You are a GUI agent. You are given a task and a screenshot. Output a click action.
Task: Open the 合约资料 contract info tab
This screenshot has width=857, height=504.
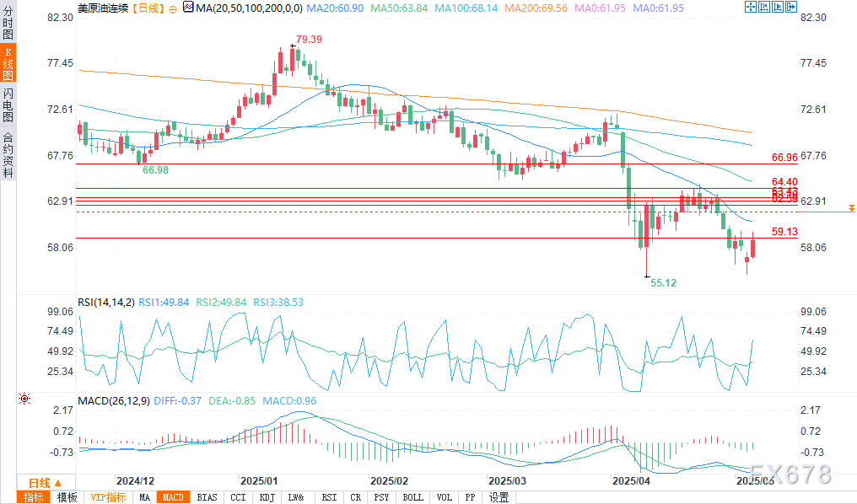[8, 154]
